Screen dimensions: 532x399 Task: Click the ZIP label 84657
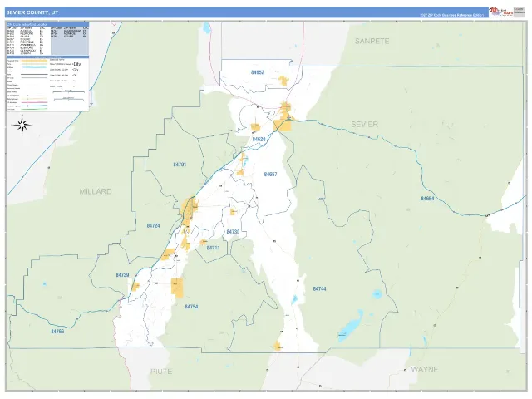click(270, 174)
